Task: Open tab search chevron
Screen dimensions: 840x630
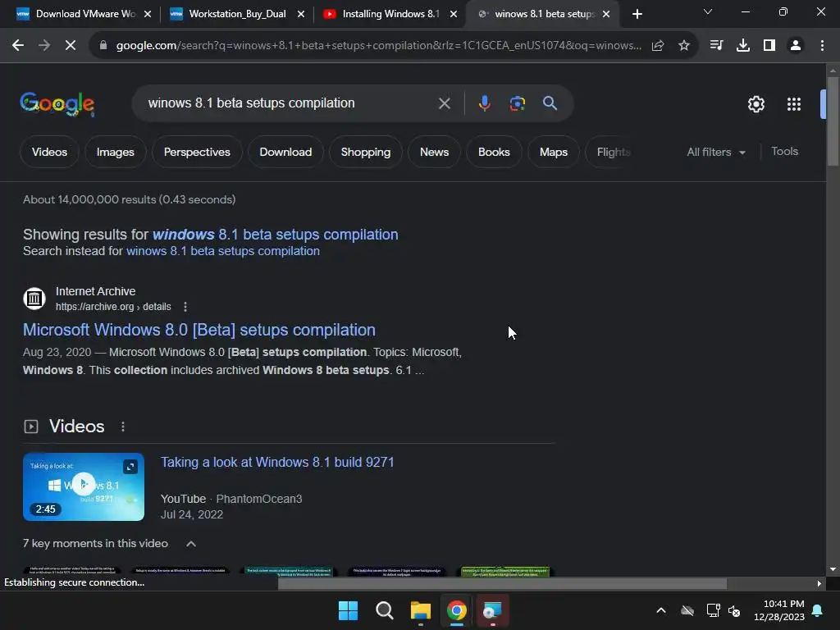Action: (708, 11)
